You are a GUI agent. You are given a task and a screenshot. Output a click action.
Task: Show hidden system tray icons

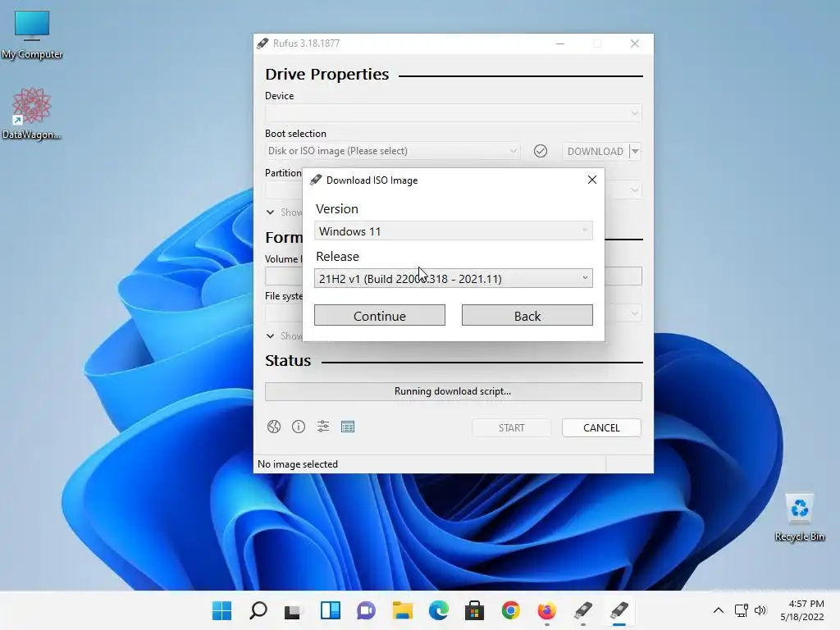719,610
